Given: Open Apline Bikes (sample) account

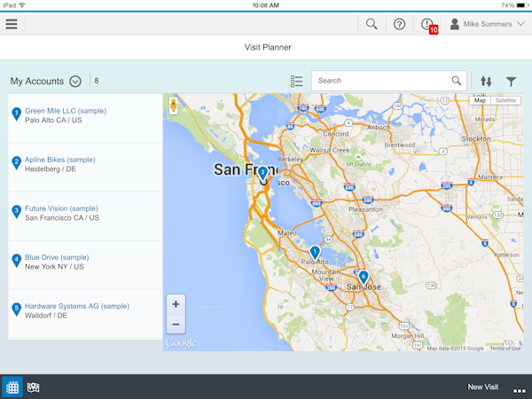Looking at the screenshot, I should (60, 160).
